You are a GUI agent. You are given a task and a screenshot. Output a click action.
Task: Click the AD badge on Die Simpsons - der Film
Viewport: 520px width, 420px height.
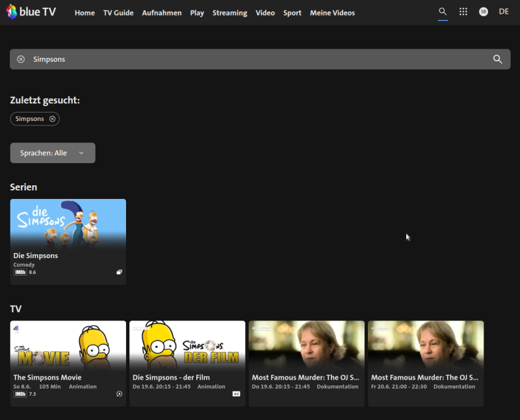pyautogui.click(x=237, y=394)
